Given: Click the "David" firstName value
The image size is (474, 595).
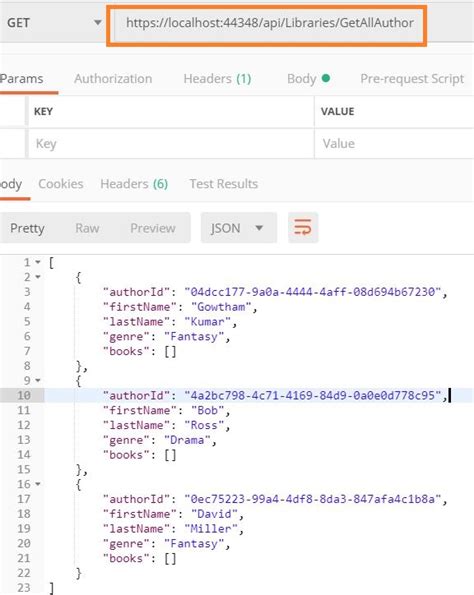Looking at the screenshot, I should [214, 514].
